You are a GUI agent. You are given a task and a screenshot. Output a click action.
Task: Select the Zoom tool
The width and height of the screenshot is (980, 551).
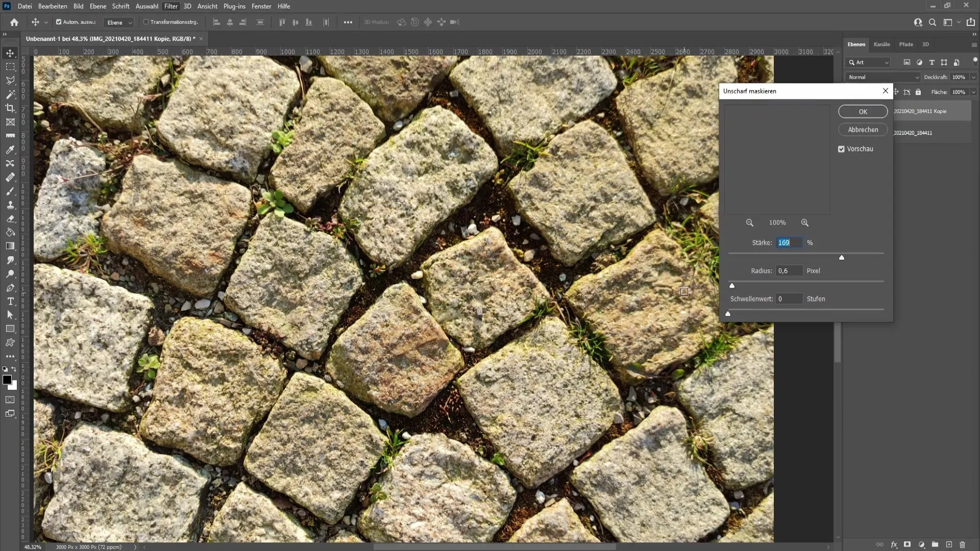coord(10,274)
